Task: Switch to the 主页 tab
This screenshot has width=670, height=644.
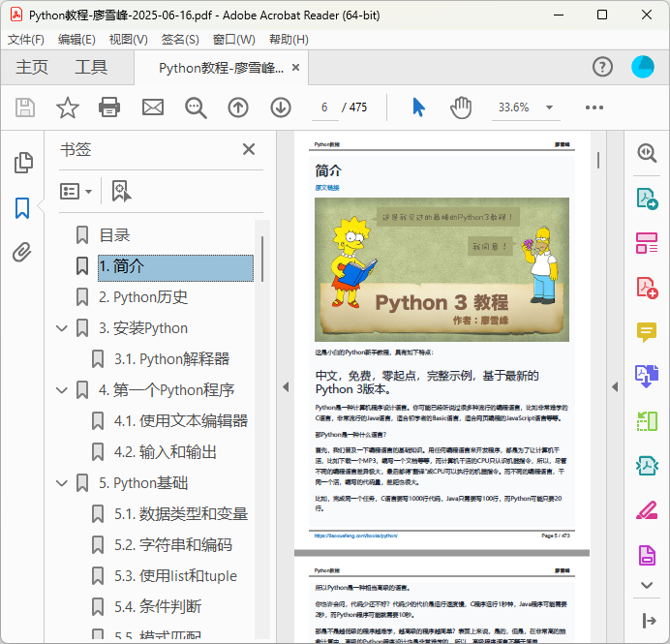Action: (32, 67)
